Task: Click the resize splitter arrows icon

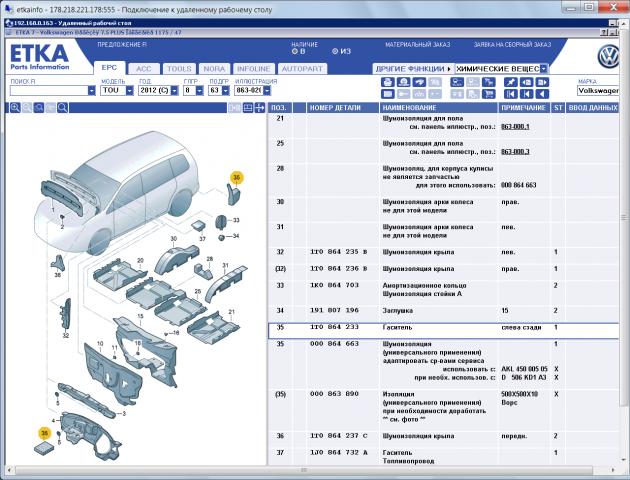Action: point(260,107)
